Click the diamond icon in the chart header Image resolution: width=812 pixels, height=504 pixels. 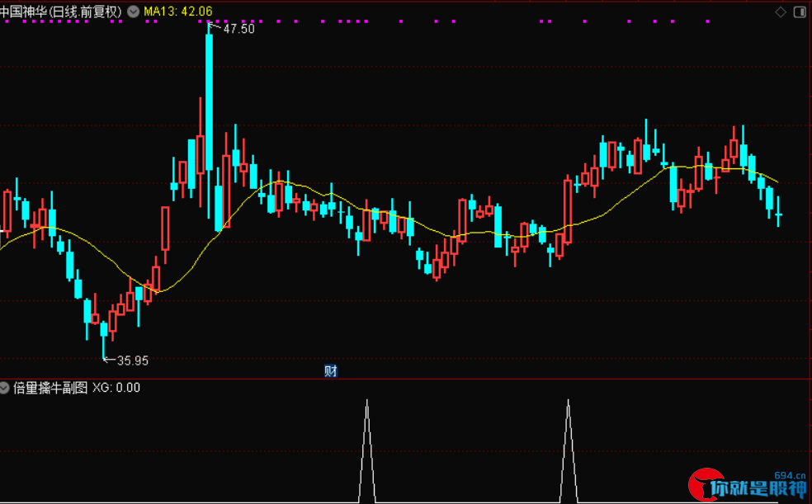tap(781, 12)
